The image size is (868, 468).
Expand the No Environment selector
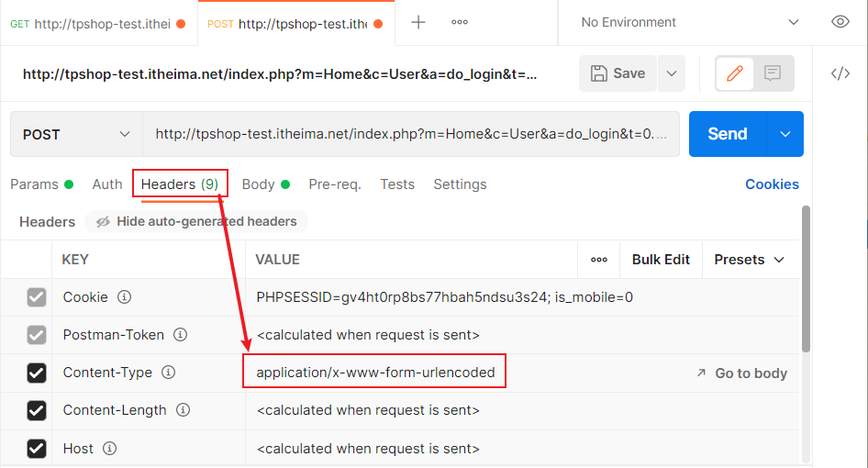pyautogui.click(x=690, y=22)
